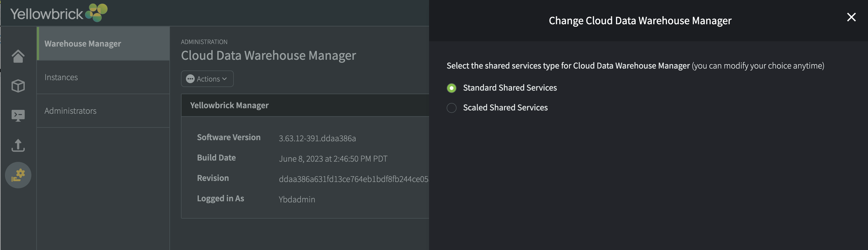Viewport: 868px width, 250px height.
Task: Click the Yellowbrick logo
Action: [x=59, y=13]
